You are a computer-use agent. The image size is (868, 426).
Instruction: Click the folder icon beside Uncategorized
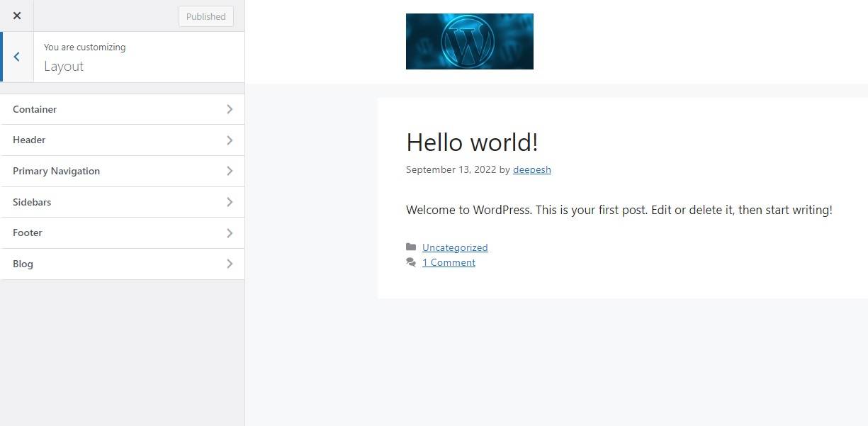(411, 247)
